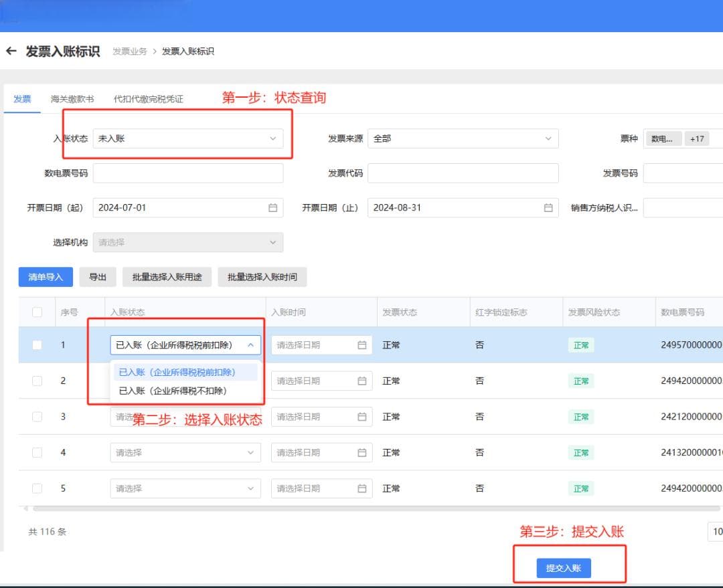This screenshot has width=723, height=588.
Task: Select option 已入账（企业所得税税前扣除） in list
Action: [185, 373]
